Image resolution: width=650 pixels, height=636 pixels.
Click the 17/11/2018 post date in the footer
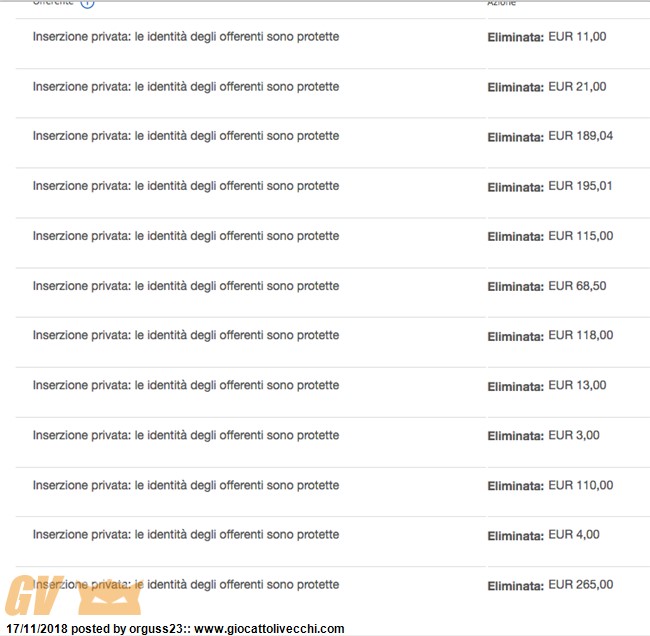[37, 629]
